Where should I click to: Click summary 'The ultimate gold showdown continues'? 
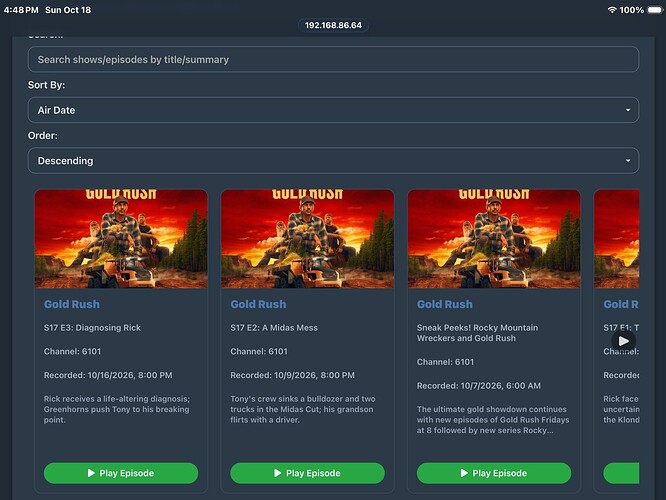pos(493,420)
